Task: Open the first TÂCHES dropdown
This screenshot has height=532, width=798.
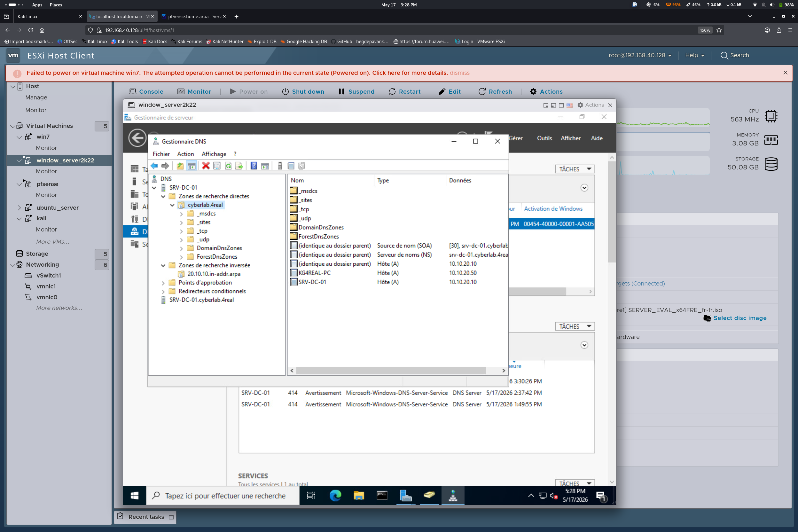Action: pos(575,169)
